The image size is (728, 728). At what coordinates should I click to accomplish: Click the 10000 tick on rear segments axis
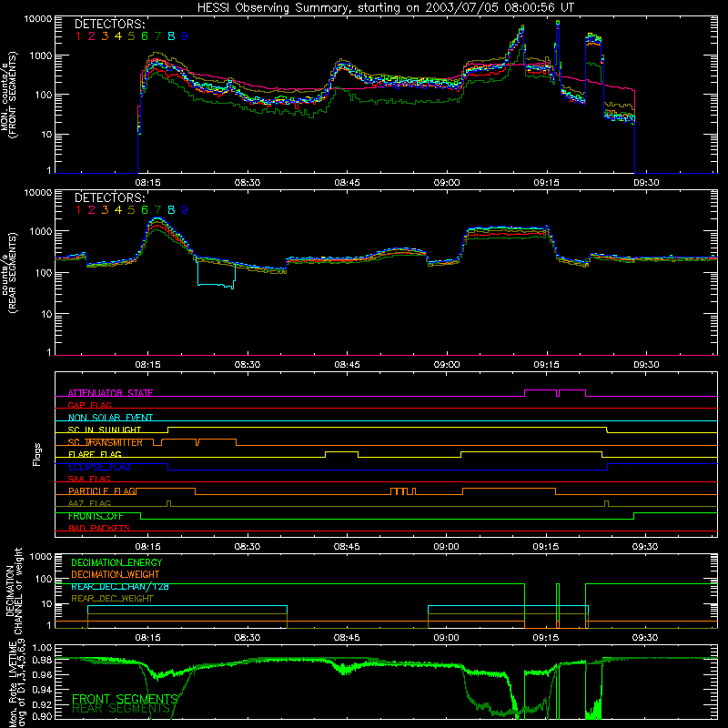(37, 193)
